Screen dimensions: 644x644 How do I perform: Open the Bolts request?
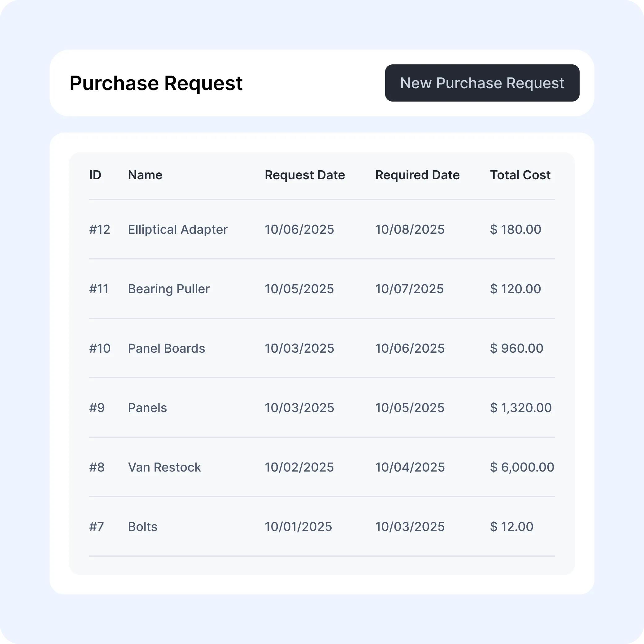[x=143, y=526]
